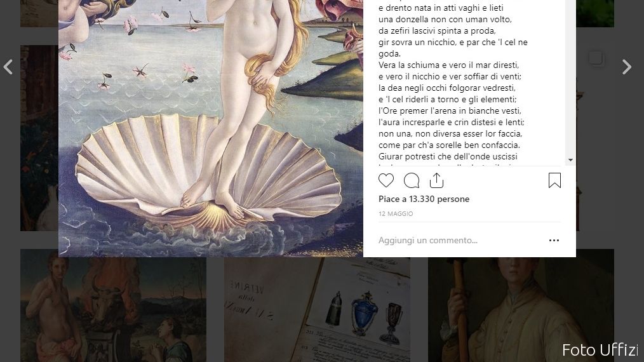
Task: Click the caption's vertical scrollbar track
Action: [x=570, y=78]
